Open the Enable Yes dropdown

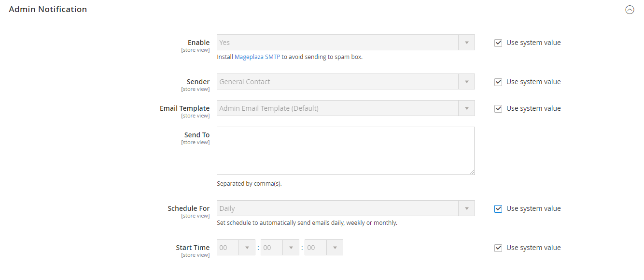346,43
